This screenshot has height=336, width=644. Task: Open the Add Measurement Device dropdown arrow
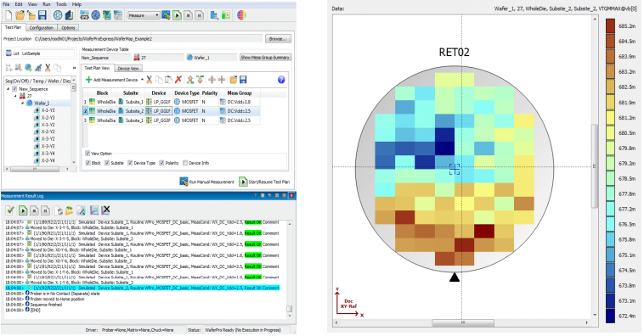point(142,80)
